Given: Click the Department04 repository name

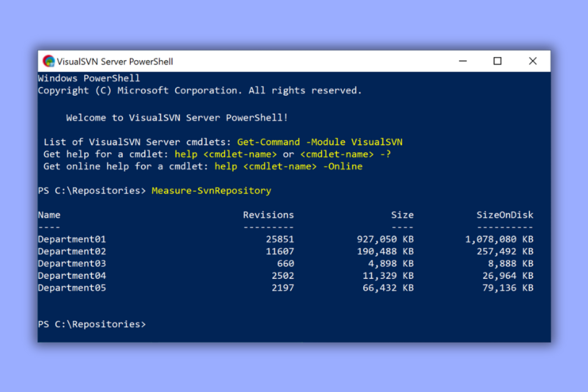Looking at the screenshot, I should tap(72, 276).
